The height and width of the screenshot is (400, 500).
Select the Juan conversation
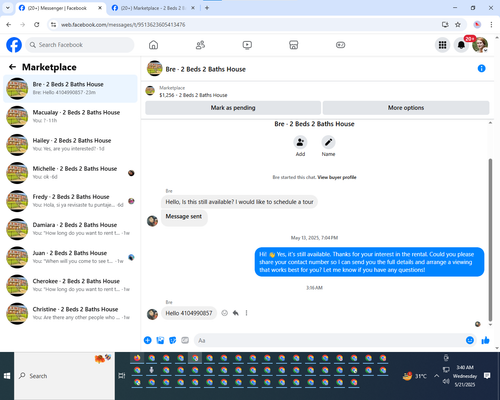tap(70, 257)
